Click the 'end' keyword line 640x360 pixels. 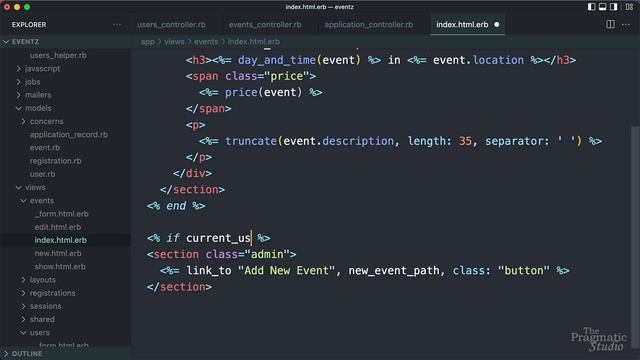176,206
